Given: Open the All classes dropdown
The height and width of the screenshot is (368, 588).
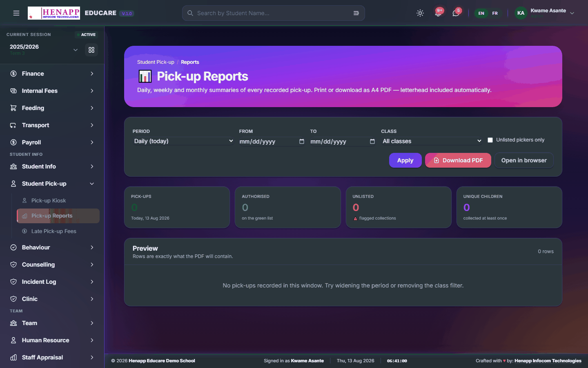Looking at the screenshot, I should tap(432, 141).
